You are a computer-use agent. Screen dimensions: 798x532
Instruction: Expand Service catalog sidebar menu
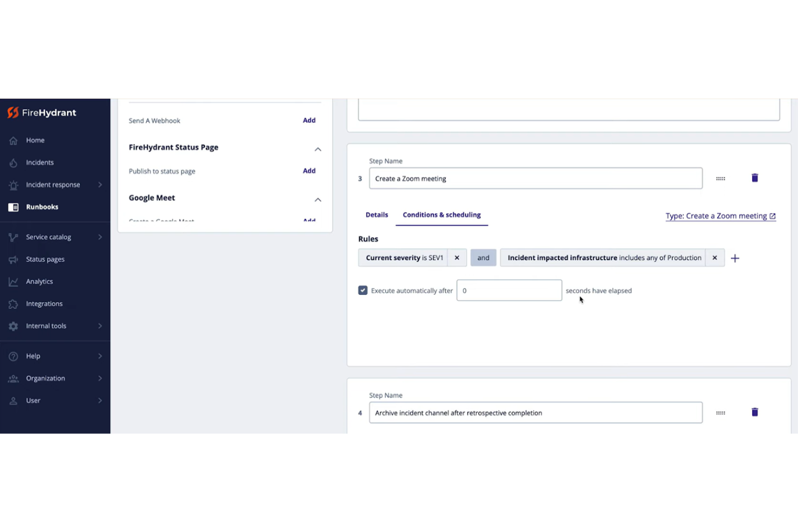pos(100,237)
